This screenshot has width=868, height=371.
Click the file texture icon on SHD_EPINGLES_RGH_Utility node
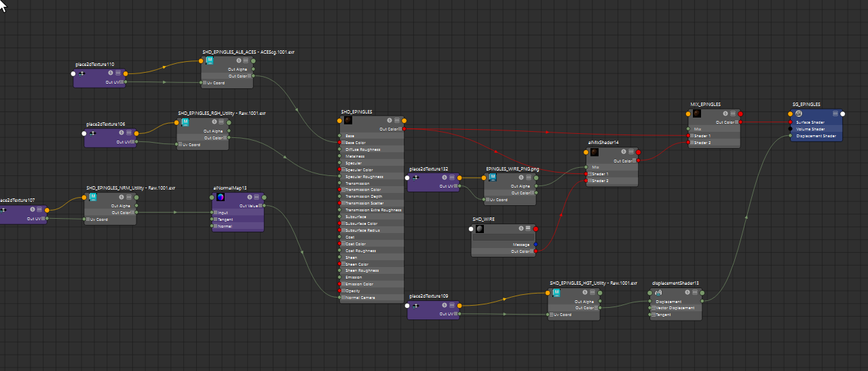click(185, 122)
